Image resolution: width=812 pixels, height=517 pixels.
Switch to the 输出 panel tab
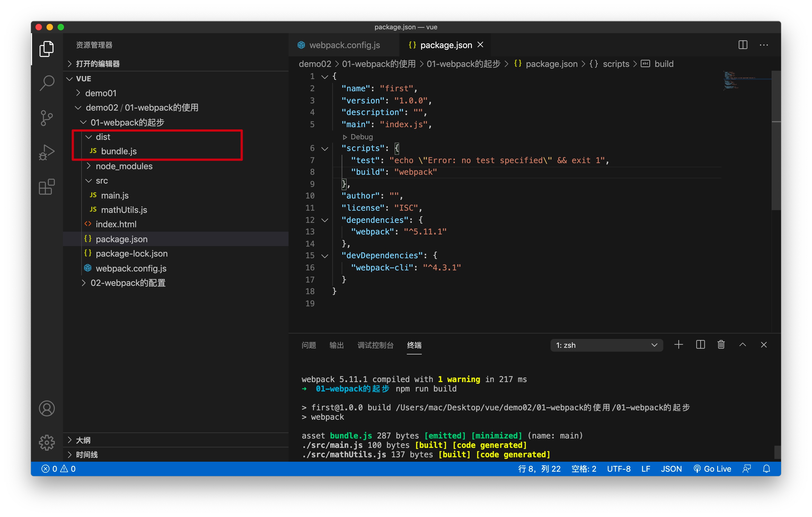tap(336, 345)
